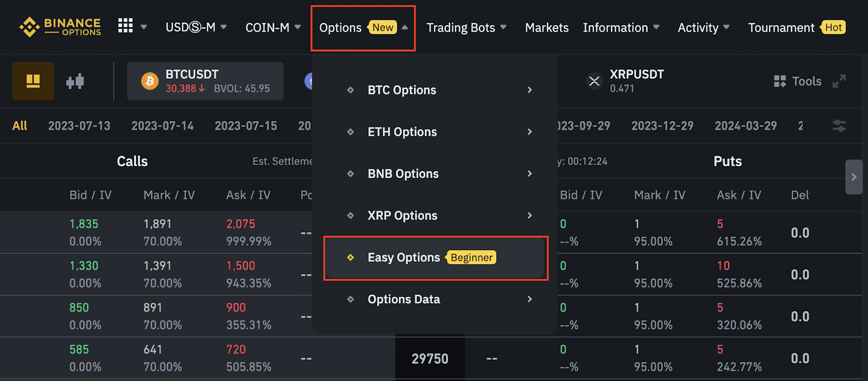The width and height of the screenshot is (868, 381).
Task: Open the Tools grid icon
Action: [x=780, y=81]
